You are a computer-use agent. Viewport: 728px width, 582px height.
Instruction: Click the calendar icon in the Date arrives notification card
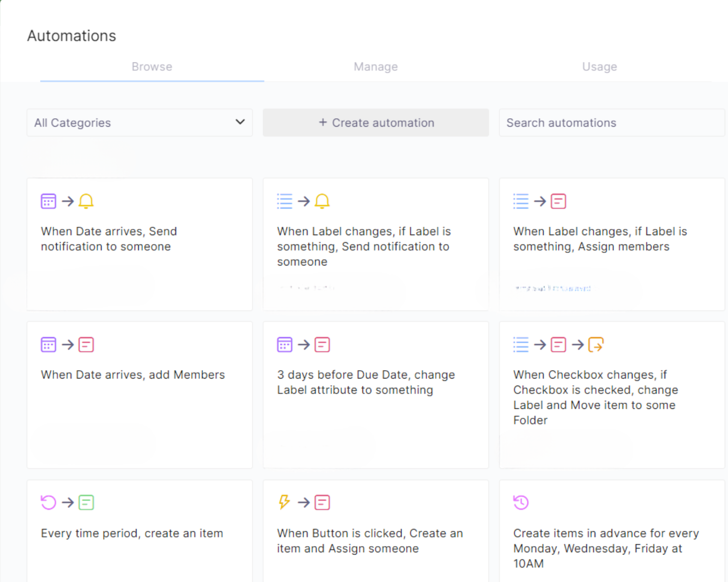click(48, 201)
